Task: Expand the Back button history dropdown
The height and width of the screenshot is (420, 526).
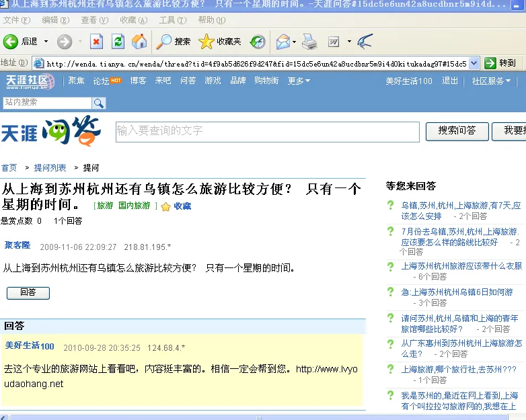Action: (x=46, y=42)
